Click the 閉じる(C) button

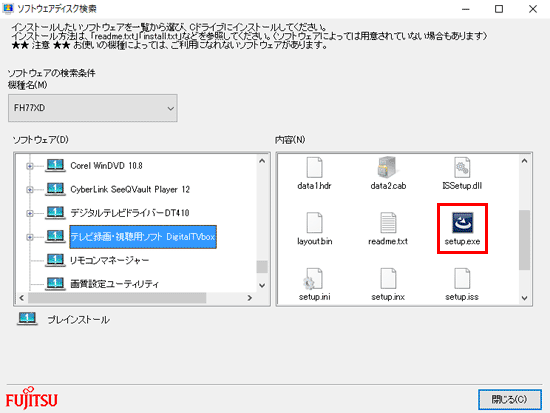tap(510, 399)
